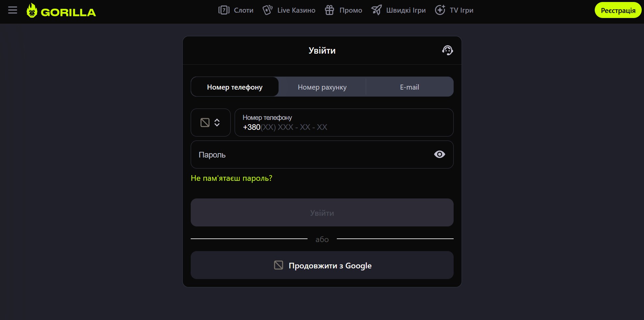Switch to Номер рахунку tab
Image resolution: width=644 pixels, height=320 pixels.
(322, 87)
